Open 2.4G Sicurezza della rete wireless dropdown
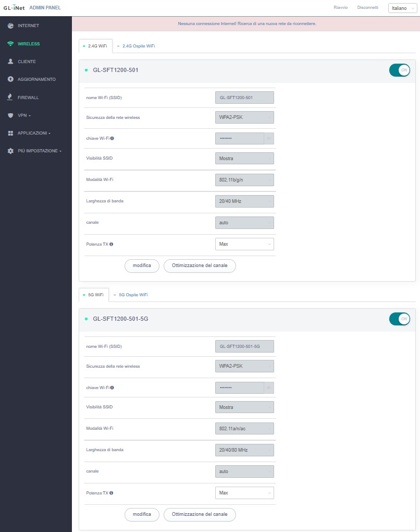The height and width of the screenshot is (532, 420). [244, 117]
